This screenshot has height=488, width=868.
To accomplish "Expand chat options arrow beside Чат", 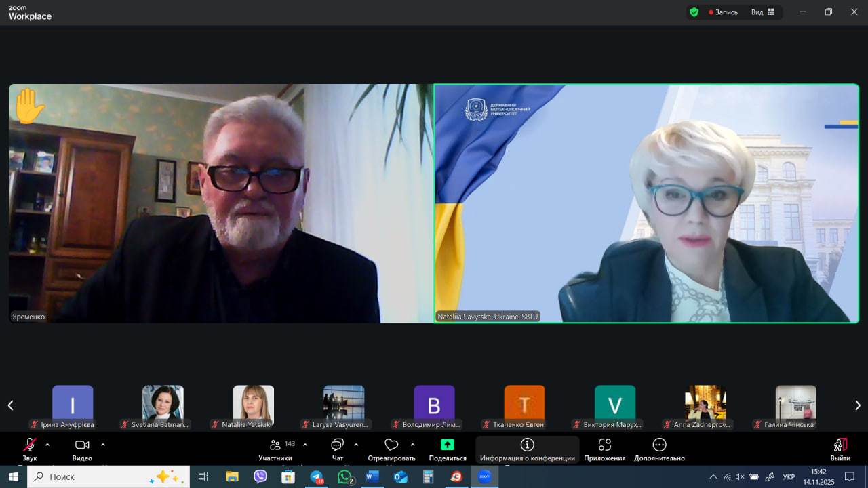I will [x=356, y=445].
